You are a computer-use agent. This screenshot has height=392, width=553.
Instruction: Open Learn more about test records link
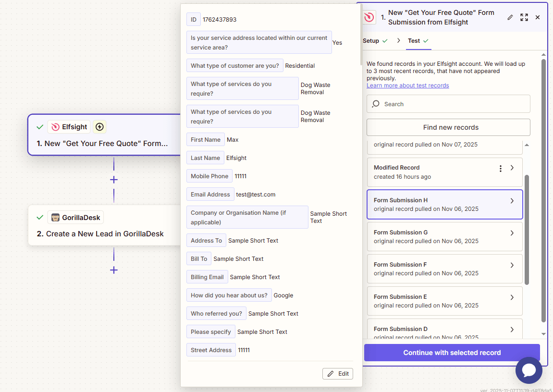click(x=408, y=86)
